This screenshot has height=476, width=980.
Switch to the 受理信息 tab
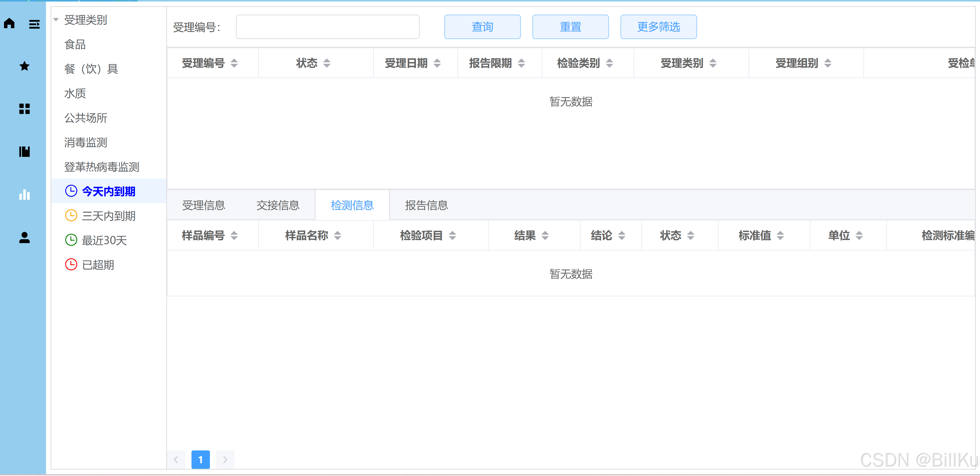pos(204,206)
